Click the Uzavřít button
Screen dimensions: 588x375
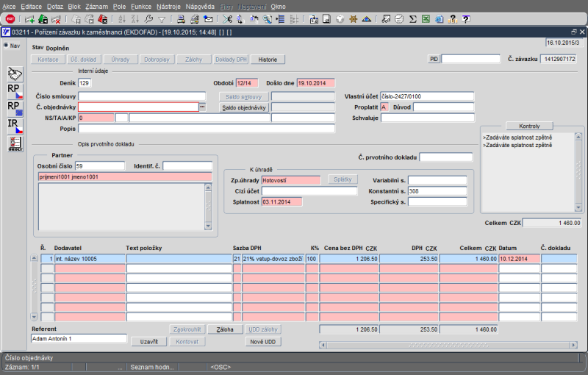149,341
